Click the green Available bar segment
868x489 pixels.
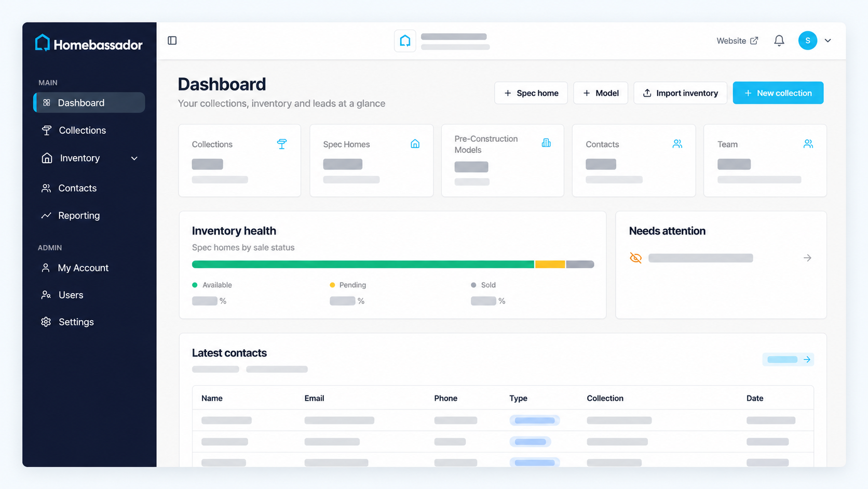[363, 265]
